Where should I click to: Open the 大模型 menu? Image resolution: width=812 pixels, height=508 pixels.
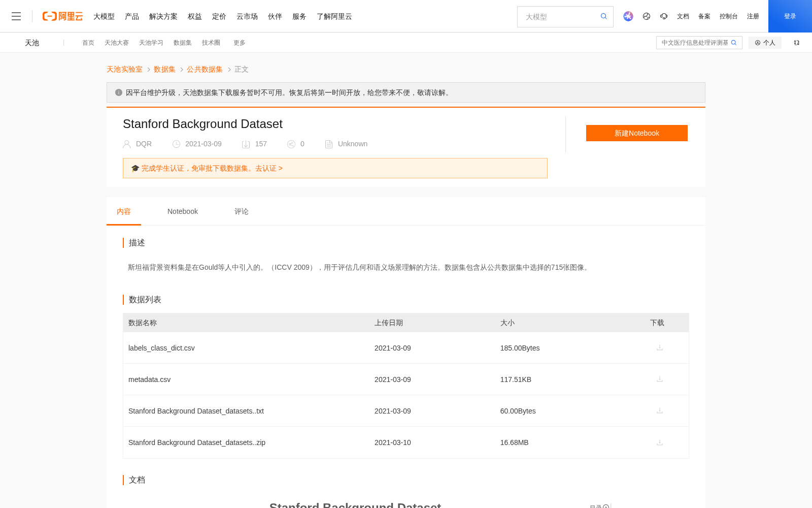click(104, 16)
